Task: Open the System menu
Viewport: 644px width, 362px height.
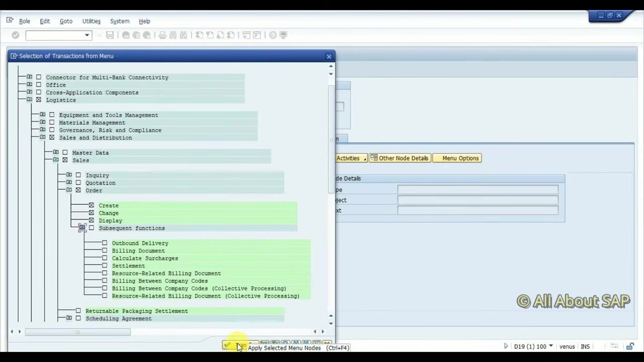Action: point(120,21)
